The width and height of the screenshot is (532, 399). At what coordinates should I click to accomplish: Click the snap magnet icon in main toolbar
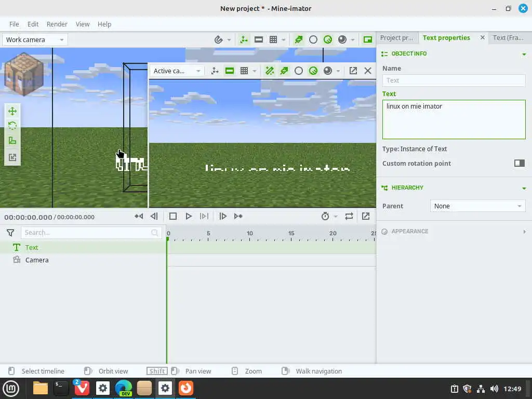(219, 39)
